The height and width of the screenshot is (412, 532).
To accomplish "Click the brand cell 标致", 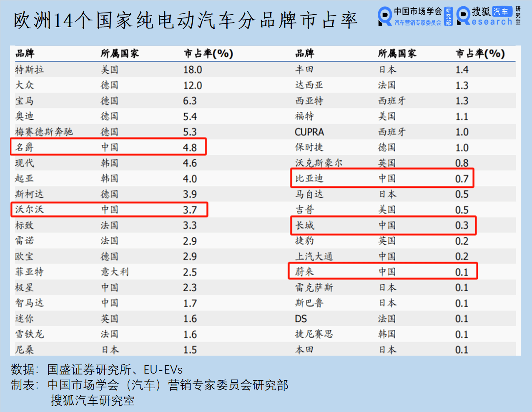I will (25, 225).
